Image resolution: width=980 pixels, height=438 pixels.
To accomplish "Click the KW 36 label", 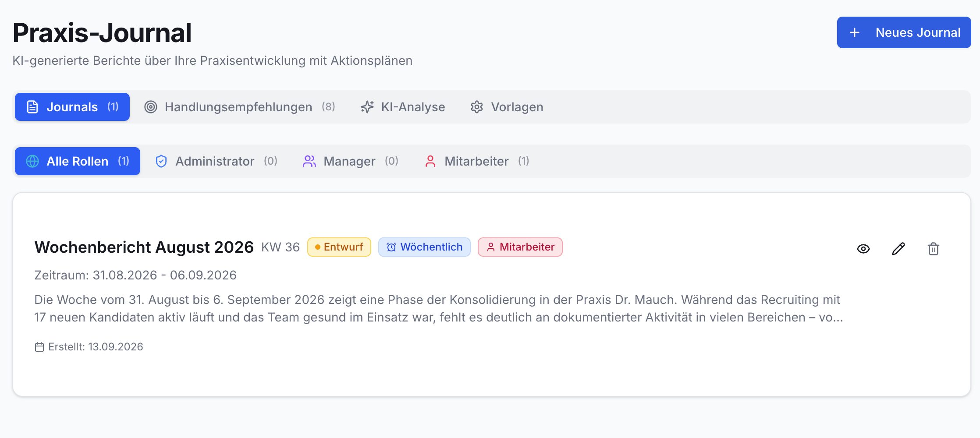I will click(281, 247).
